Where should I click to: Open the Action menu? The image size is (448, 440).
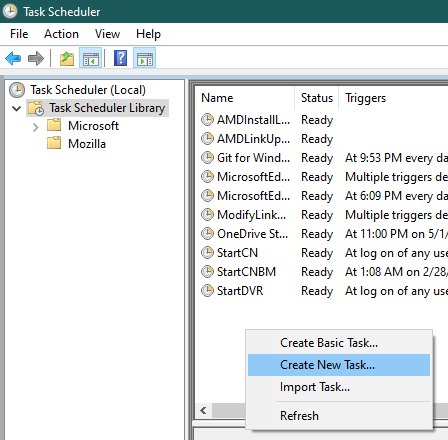[x=61, y=34]
